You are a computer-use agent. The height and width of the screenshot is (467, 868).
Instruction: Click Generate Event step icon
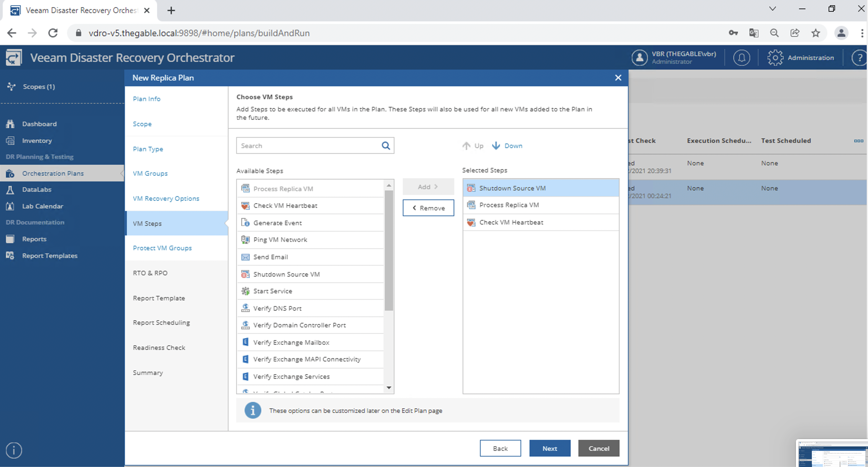(x=245, y=223)
